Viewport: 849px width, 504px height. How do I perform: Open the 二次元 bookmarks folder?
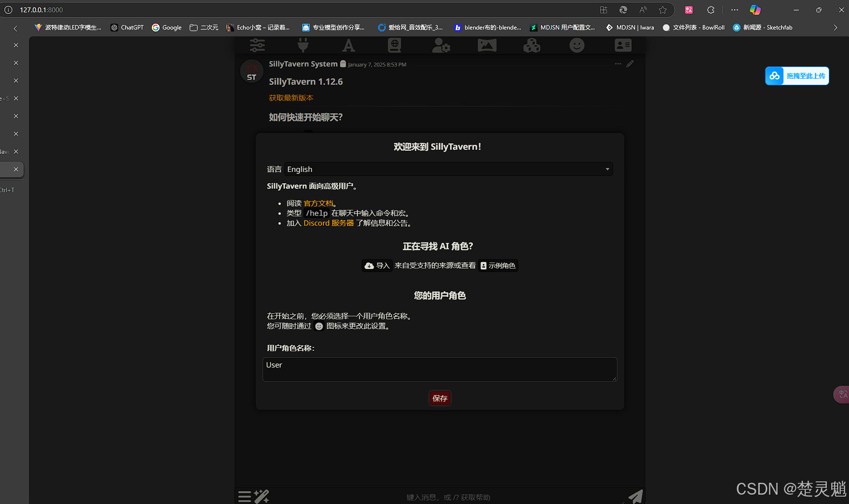[x=204, y=28]
